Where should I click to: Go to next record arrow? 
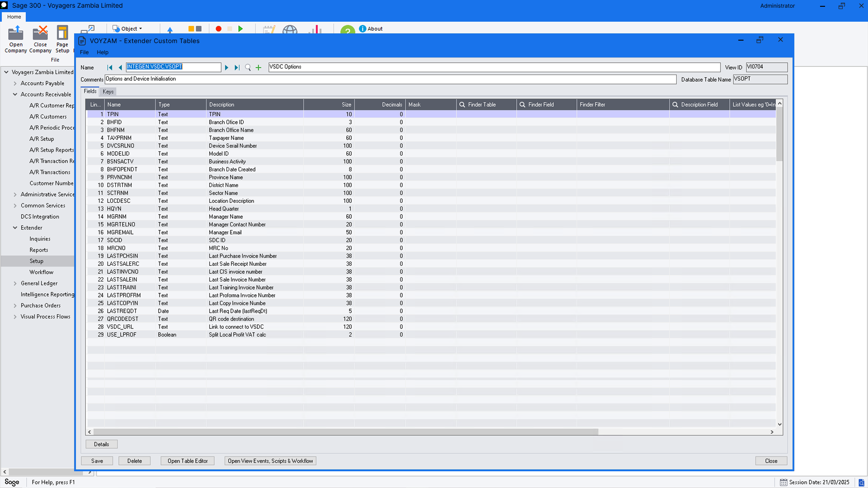(x=226, y=67)
